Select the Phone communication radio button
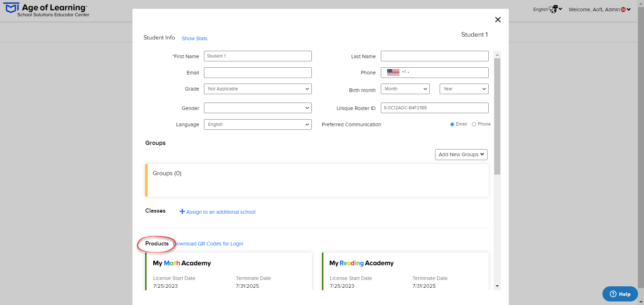The width and height of the screenshot is (644, 305). pyautogui.click(x=474, y=124)
